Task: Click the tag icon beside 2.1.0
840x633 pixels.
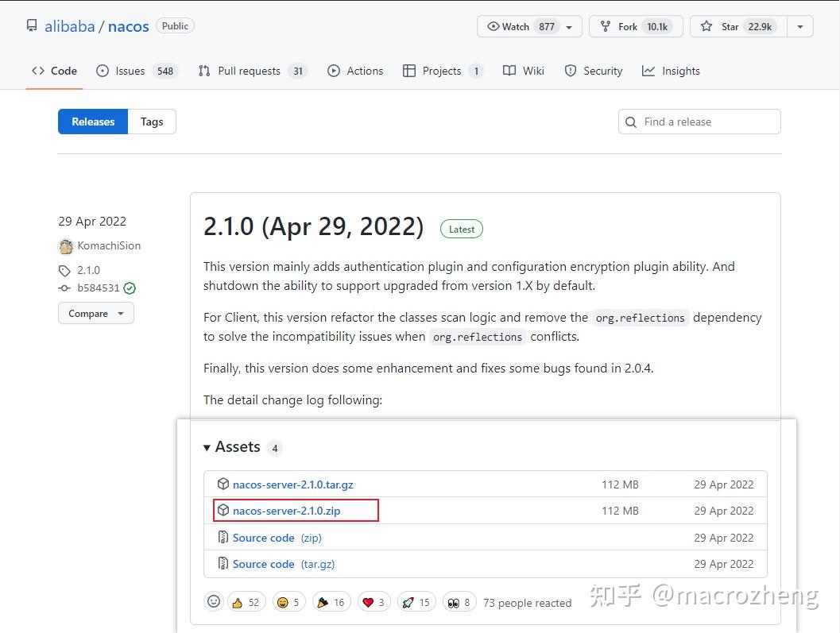Action: (x=64, y=270)
